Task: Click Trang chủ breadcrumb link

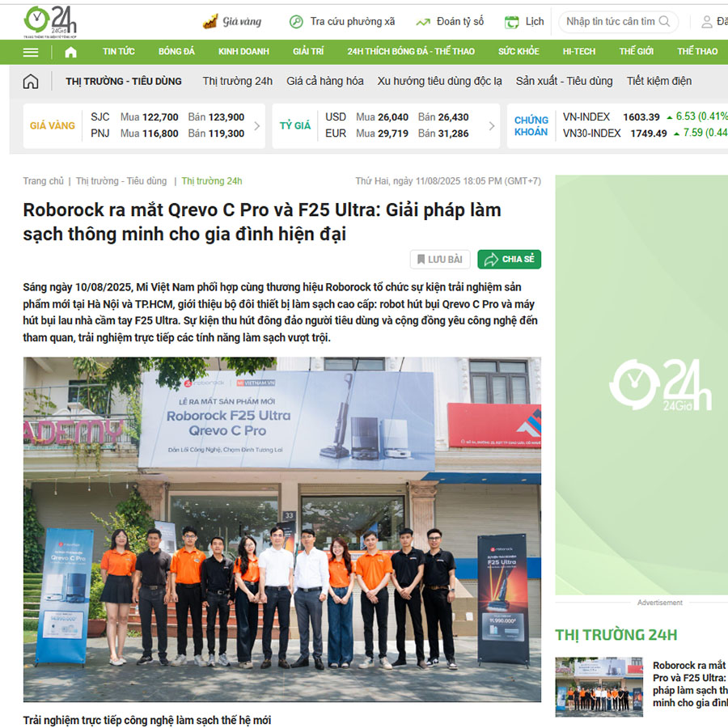Action: tap(43, 181)
